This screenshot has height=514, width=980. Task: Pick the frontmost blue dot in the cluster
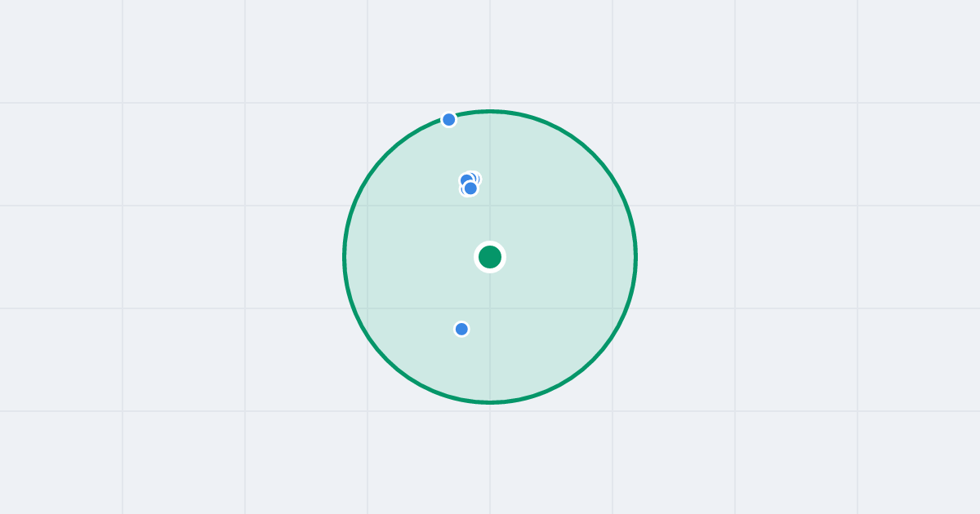pyautogui.click(x=470, y=188)
